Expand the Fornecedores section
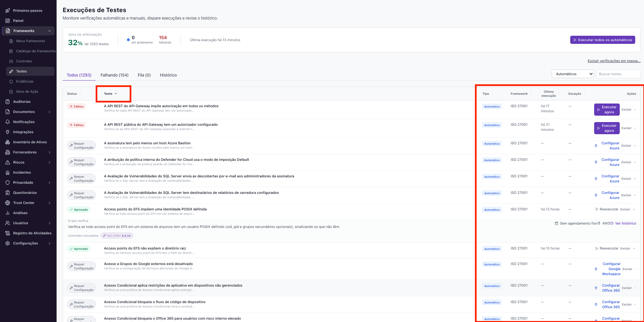The image size is (644, 322). (x=50, y=152)
